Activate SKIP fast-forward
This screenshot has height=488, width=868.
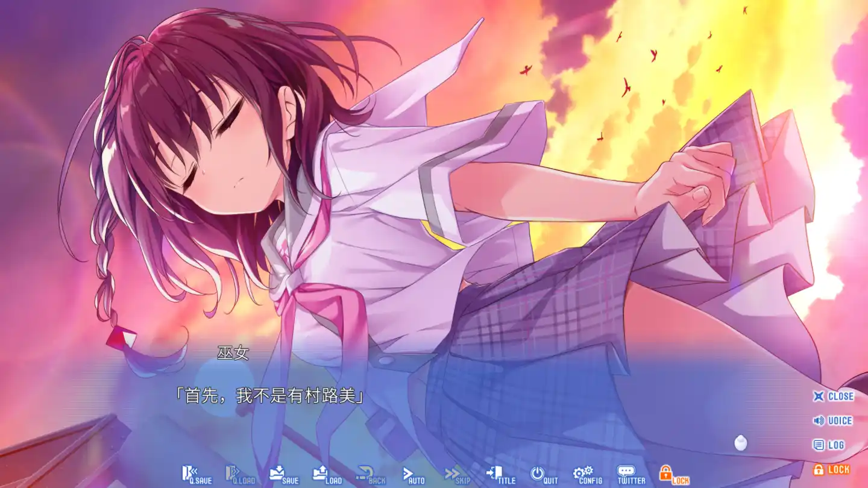point(457,475)
